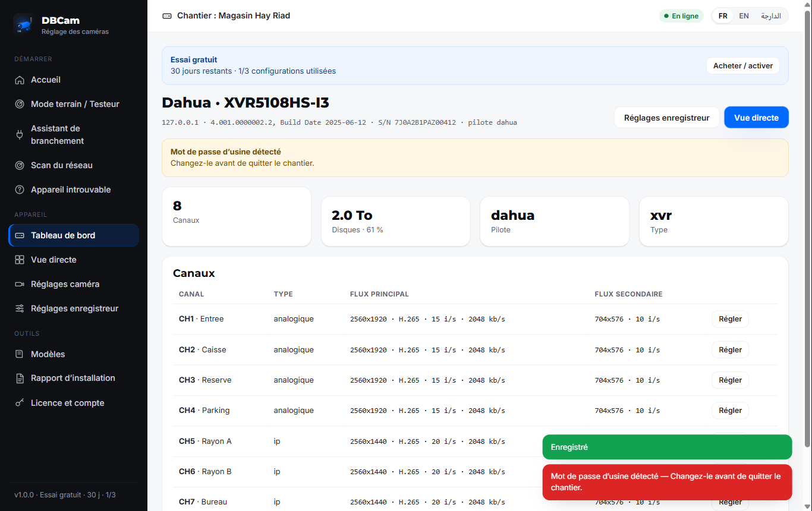Click the FLUX PRINCIPAL column header
The width and height of the screenshot is (812, 511).
tap(379, 294)
